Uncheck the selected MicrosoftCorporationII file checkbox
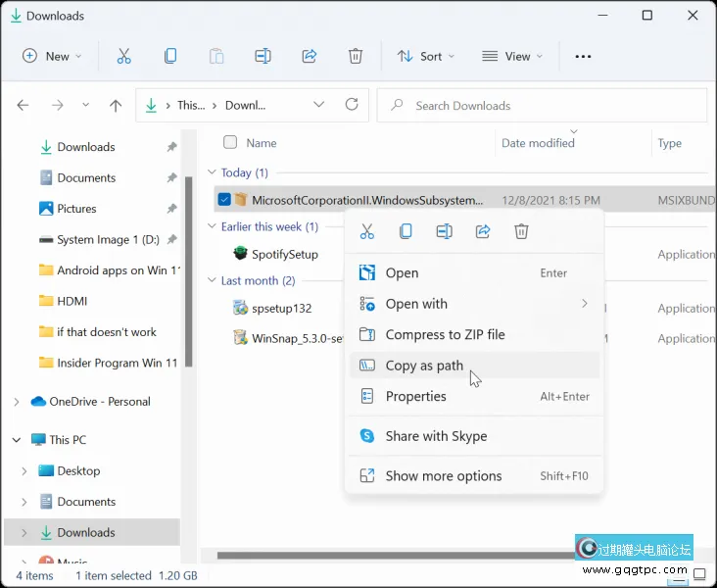 (x=224, y=200)
